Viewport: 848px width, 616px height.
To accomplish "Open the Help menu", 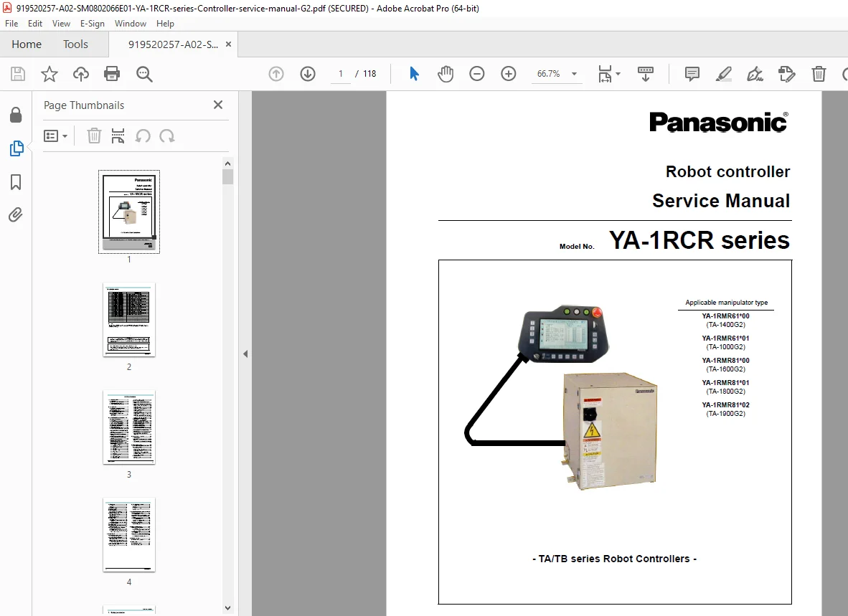I will coord(165,23).
